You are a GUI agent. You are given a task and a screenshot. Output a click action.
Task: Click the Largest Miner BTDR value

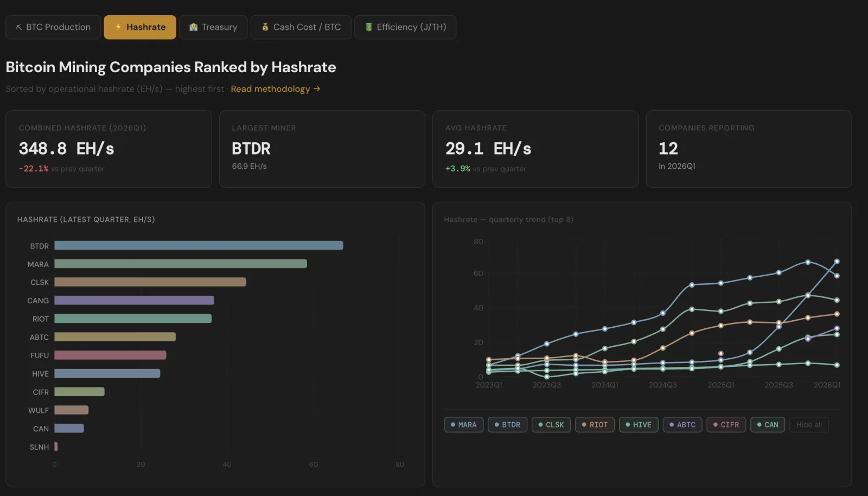click(x=251, y=149)
